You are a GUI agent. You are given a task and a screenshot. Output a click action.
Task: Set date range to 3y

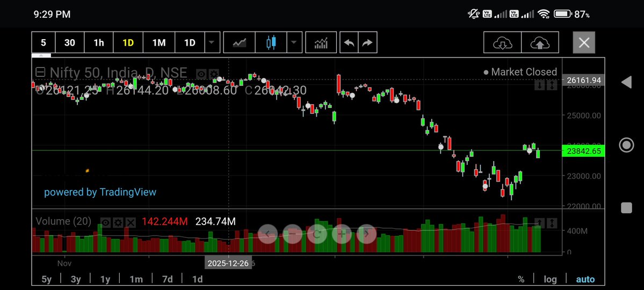[x=76, y=279]
